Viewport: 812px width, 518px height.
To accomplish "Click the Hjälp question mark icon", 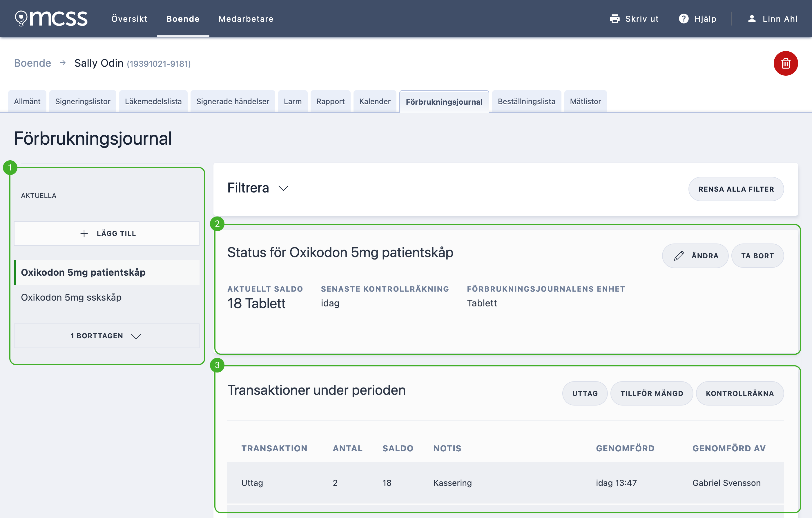I will point(684,19).
